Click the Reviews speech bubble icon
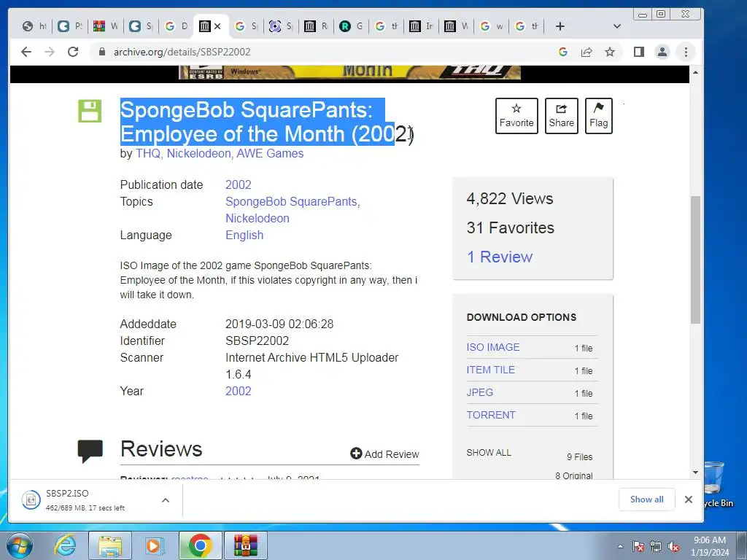 click(x=90, y=451)
